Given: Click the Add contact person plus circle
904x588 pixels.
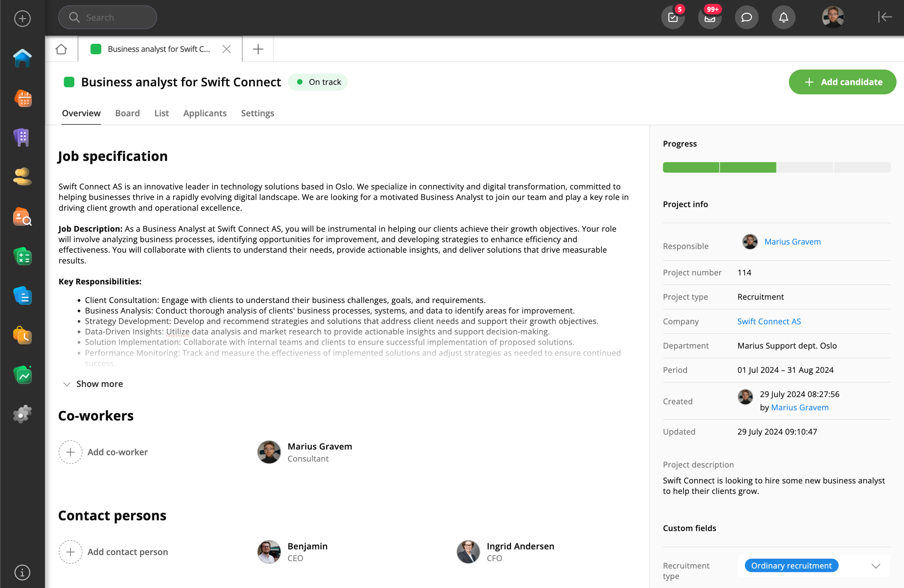Looking at the screenshot, I should pos(70,552).
